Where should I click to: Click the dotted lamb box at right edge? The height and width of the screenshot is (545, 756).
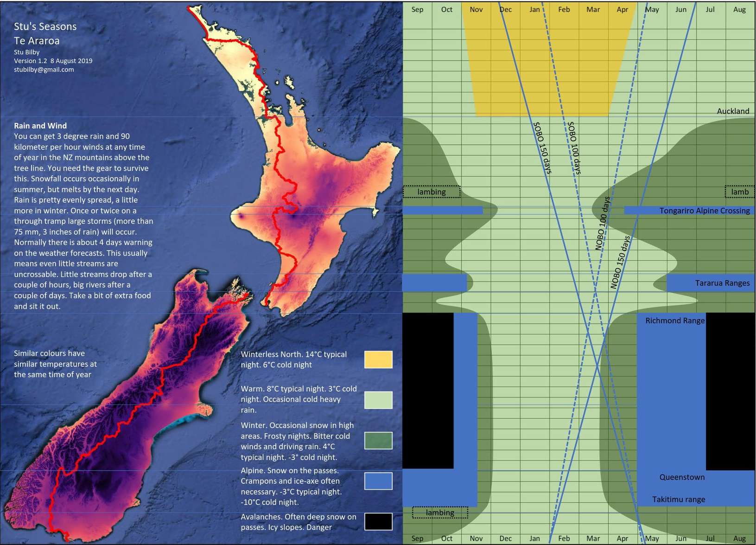click(x=739, y=192)
